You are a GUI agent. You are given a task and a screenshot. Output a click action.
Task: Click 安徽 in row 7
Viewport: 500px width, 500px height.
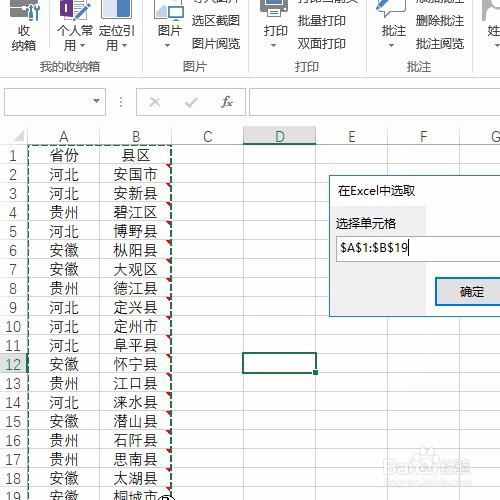point(64,269)
